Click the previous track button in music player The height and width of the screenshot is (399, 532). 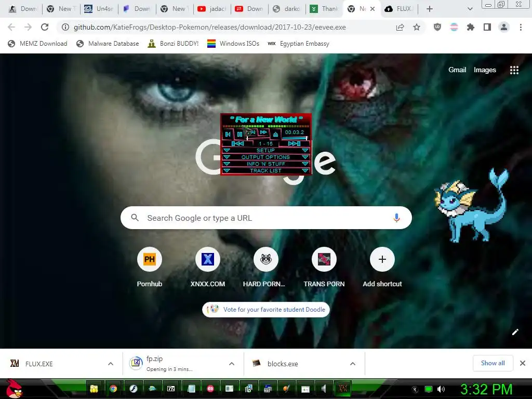pyautogui.click(x=228, y=135)
